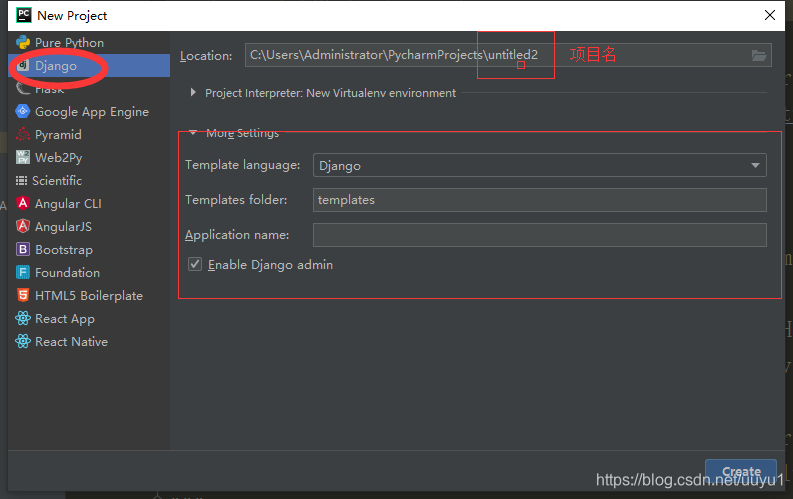The height and width of the screenshot is (499, 793).
Task: Expand the Project Interpreter section
Action: [x=193, y=93]
